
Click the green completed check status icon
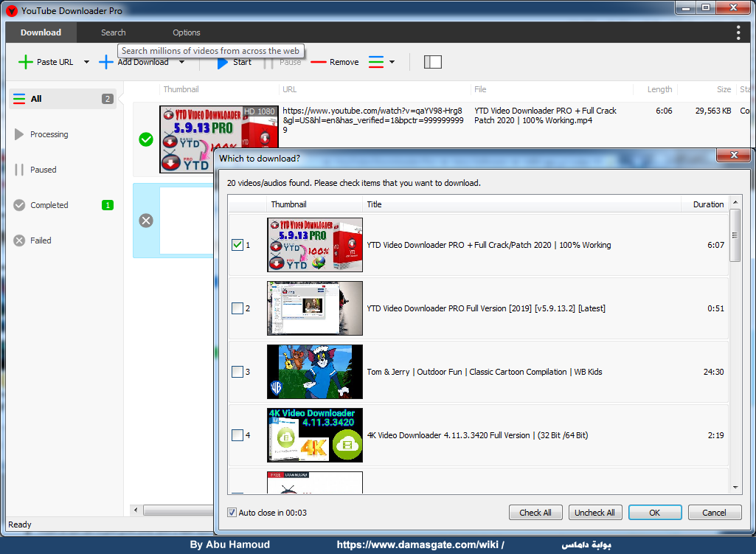(x=145, y=139)
